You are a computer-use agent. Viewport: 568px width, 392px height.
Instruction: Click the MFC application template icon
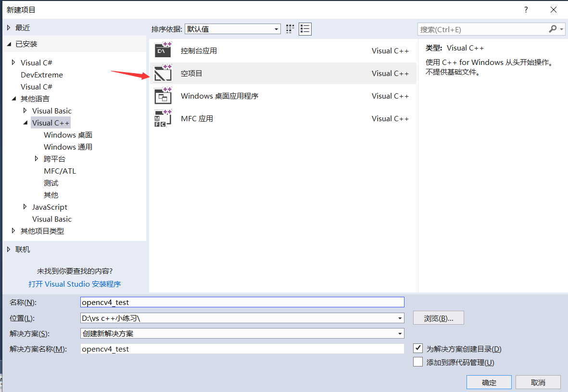tap(163, 118)
